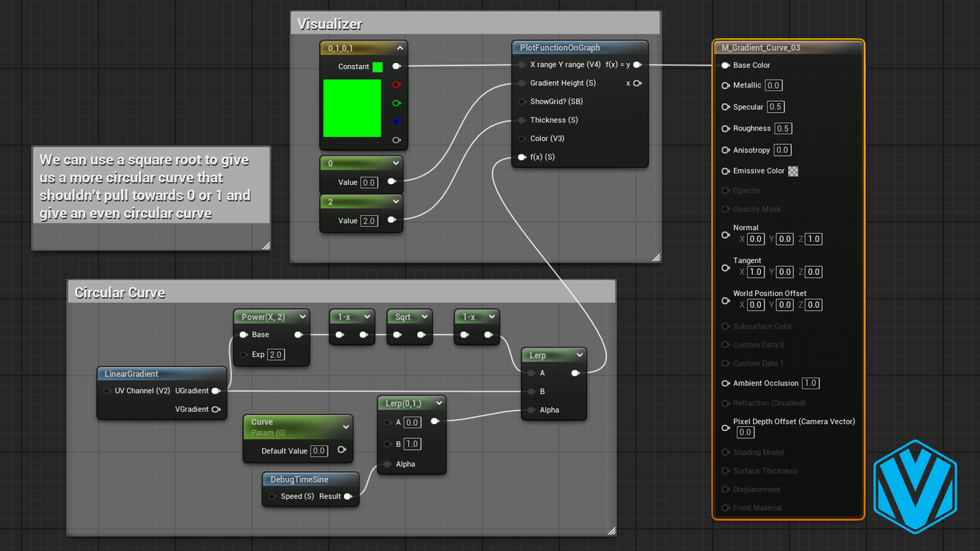The image size is (980, 551).
Task: Expand the Power(X, 2) node chevron
Action: pos(303,317)
